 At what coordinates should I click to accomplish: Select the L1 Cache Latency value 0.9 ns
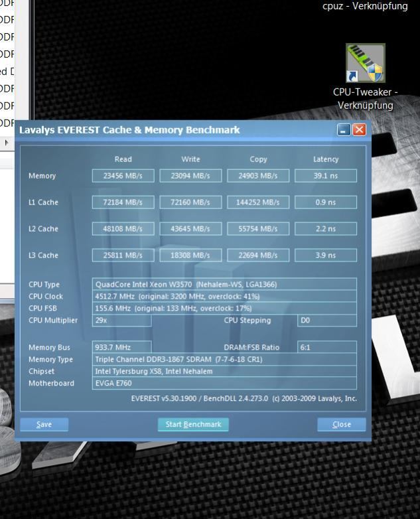326,202
